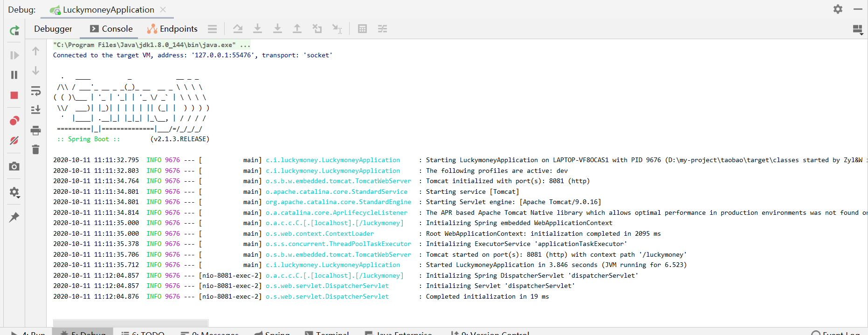Rerun LuckymoneyApplication with the green rerun icon

click(x=14, y=31)
